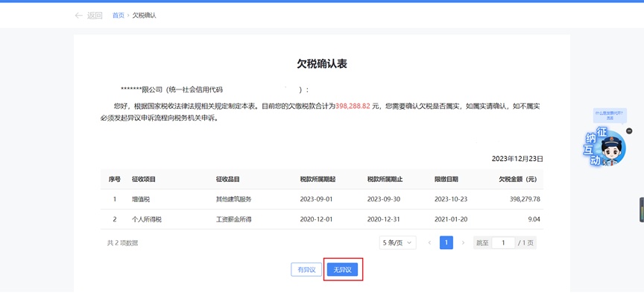Click the 2020-12-01 date cell

tap(316, 219)
